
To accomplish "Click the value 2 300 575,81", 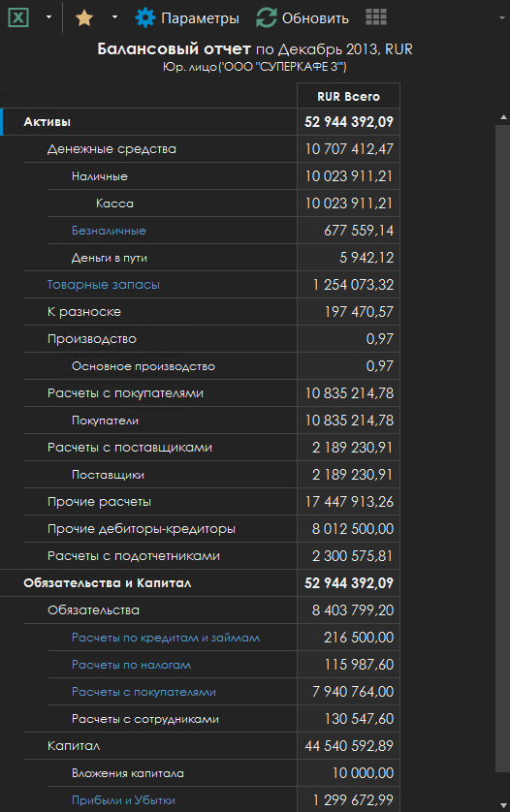I will tap(352, 555).
